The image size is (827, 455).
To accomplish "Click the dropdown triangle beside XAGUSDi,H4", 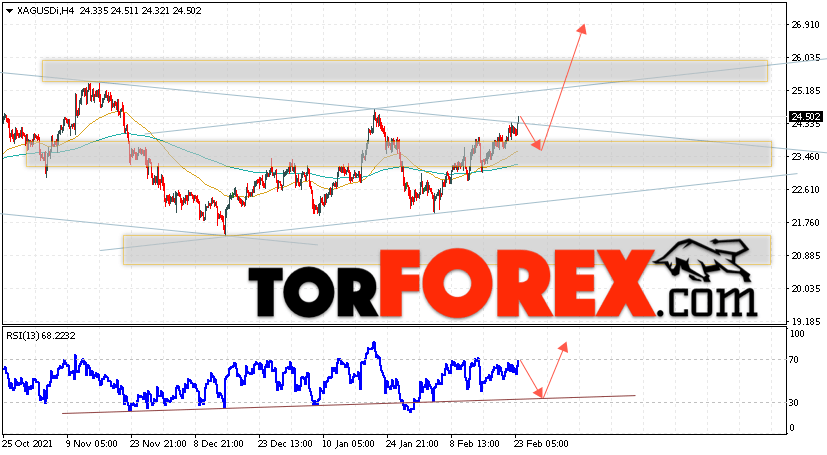I will coord(9,11).
